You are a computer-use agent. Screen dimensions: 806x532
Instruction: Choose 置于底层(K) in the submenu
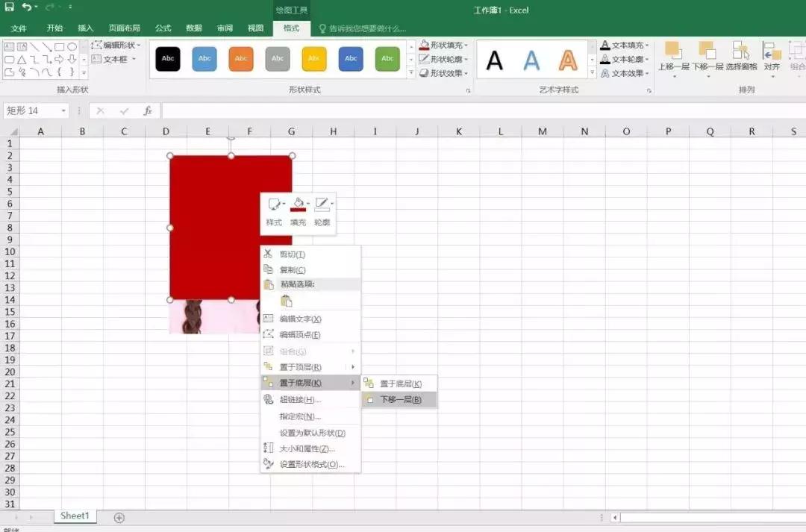[399, 384]
